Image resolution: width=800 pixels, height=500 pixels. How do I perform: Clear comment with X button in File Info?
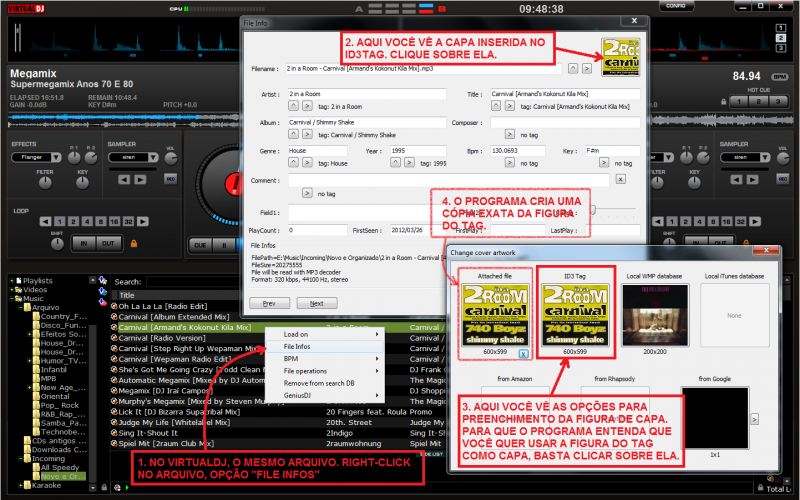coord(620,180)
